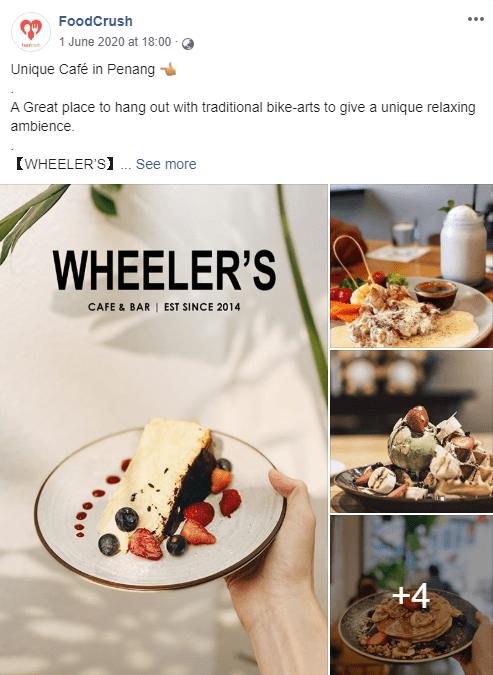Click the public globe privacy icon
The height and width of the screenshot is (675, 493).
click(188, 43)
